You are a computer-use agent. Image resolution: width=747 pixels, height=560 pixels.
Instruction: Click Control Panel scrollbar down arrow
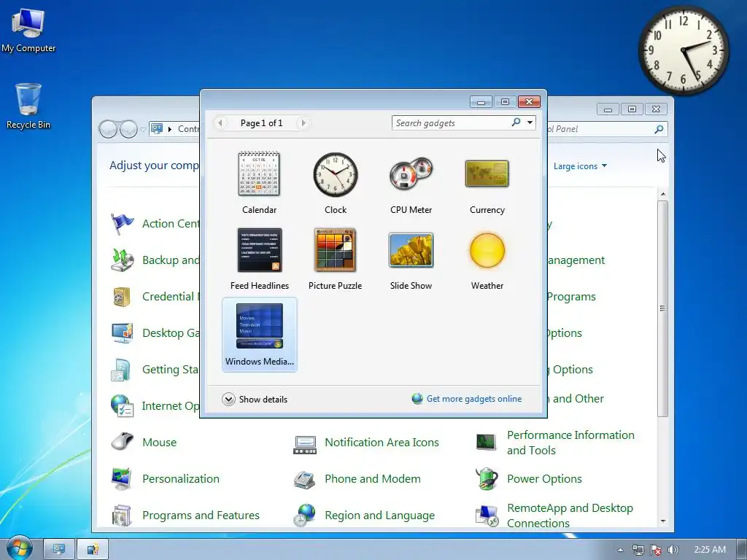click(662, 521)
